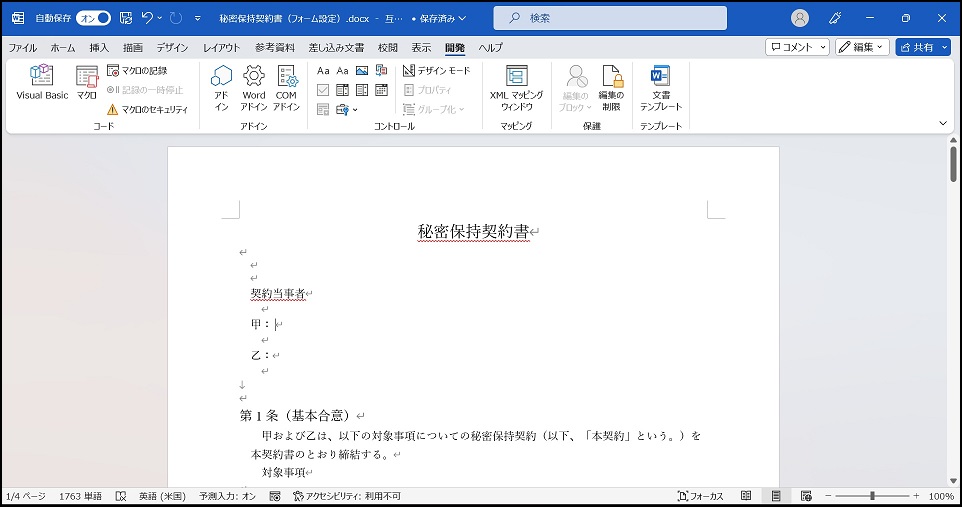Open the undo history dropdown arrow

pyautogui.click(x=160, y=18)
